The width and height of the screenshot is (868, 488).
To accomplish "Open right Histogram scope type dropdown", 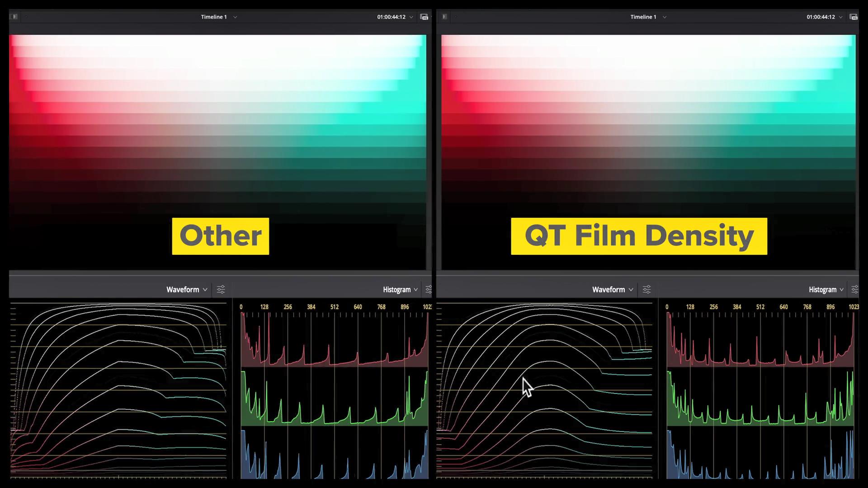I will click(826, 290).
